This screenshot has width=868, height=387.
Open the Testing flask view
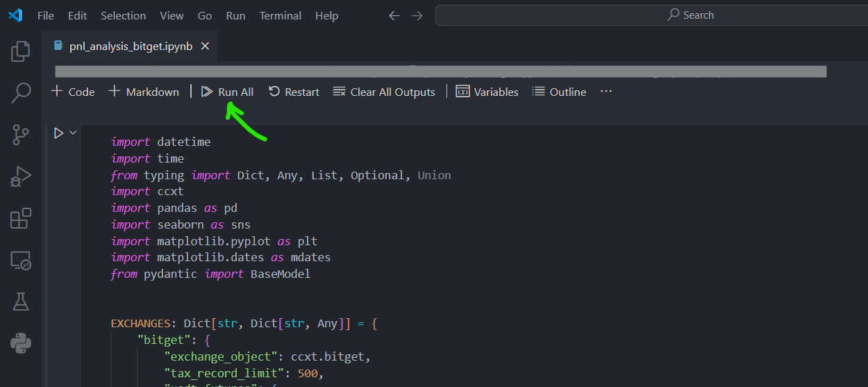click(x=21, y=302)
